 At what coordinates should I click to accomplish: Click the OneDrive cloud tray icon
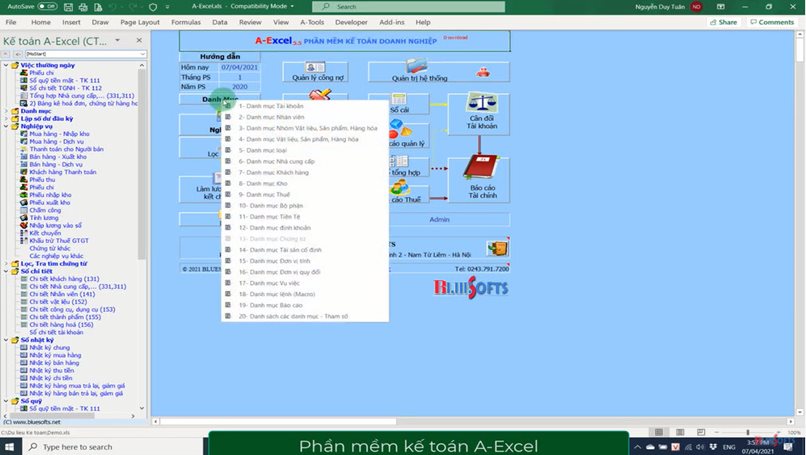pyautogui.click(x=650, y=447)
